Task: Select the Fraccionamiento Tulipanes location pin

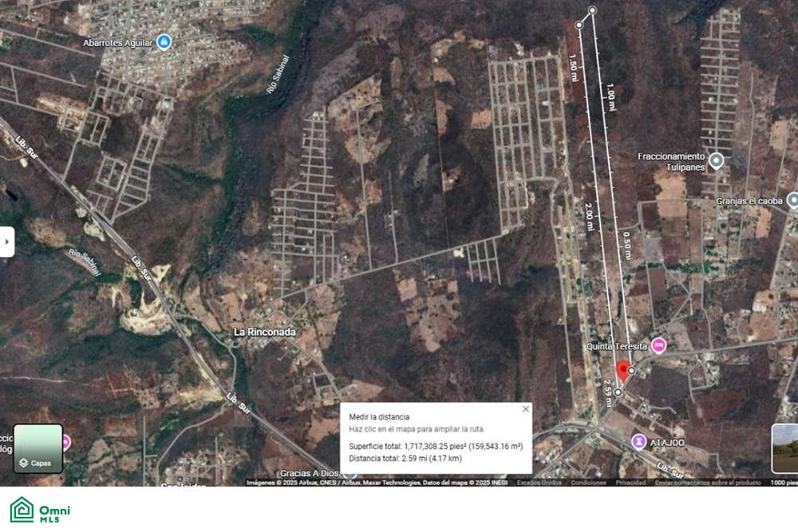Action: click(716, 161)
